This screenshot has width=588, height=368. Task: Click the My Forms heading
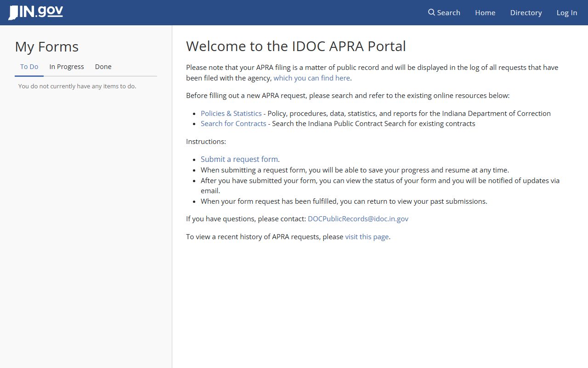[x=47, y=46]
